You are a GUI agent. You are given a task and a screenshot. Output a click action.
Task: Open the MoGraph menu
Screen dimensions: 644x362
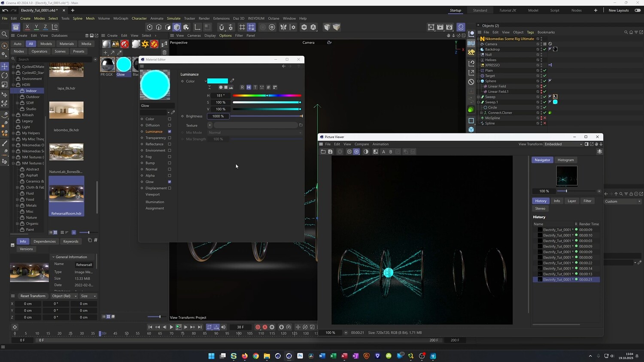pos(121,18)
